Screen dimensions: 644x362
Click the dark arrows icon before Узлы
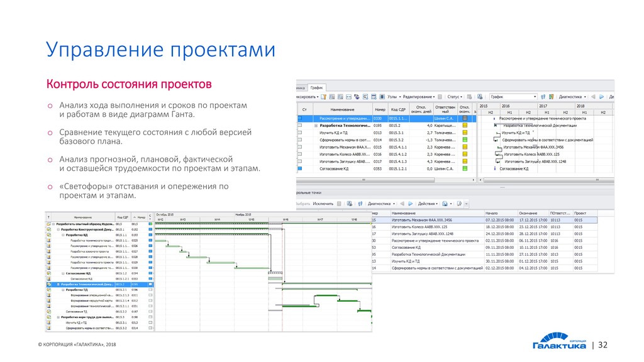coord(382,97)
